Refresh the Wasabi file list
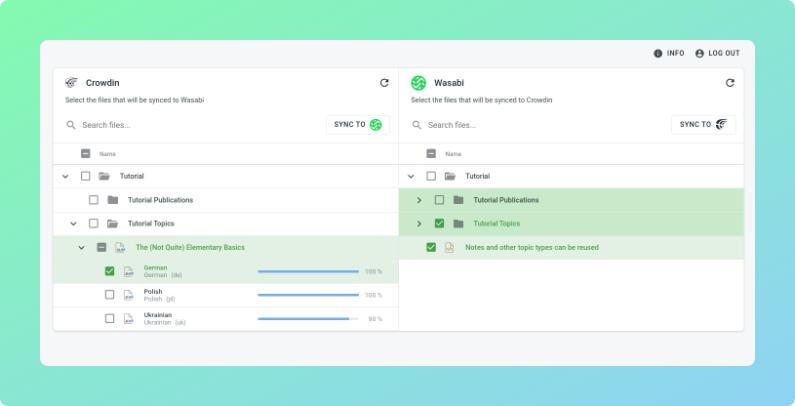The image size is (795, 406). pyautogui.click(x=730, y=83)
